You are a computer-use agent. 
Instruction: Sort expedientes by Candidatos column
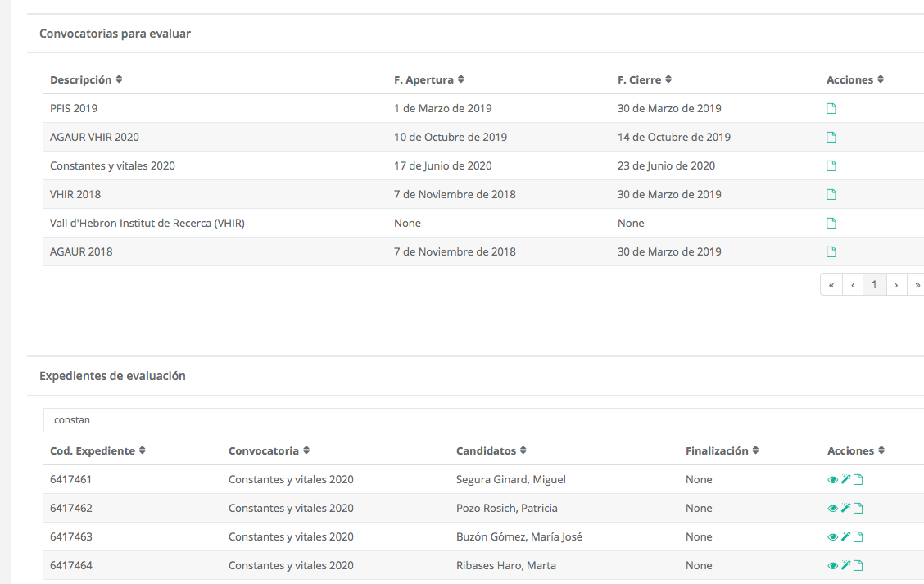[x=491, y=450]
